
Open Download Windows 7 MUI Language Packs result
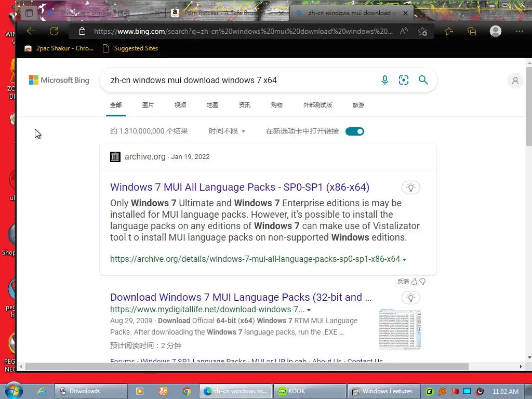tap(241, 297)
